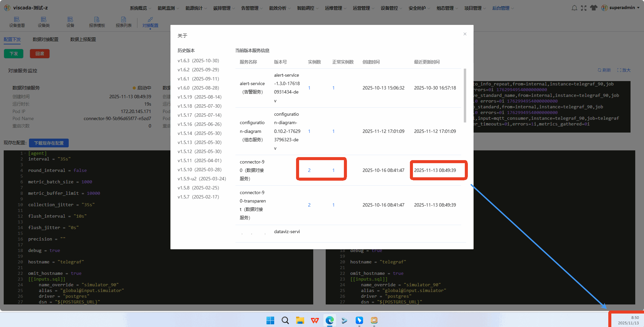The image size is (644, 327).
Task: Switch to the 数据上报配置 tab
Action: tap(83, 39)
